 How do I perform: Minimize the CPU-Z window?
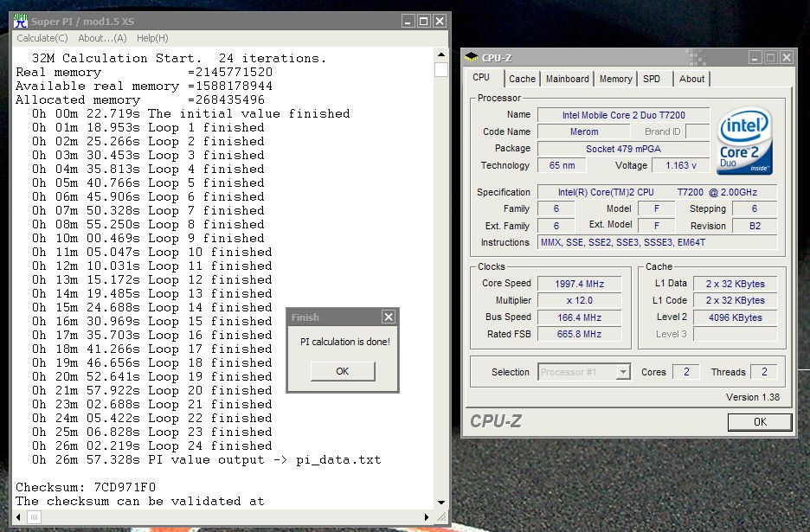coord(755,57)
